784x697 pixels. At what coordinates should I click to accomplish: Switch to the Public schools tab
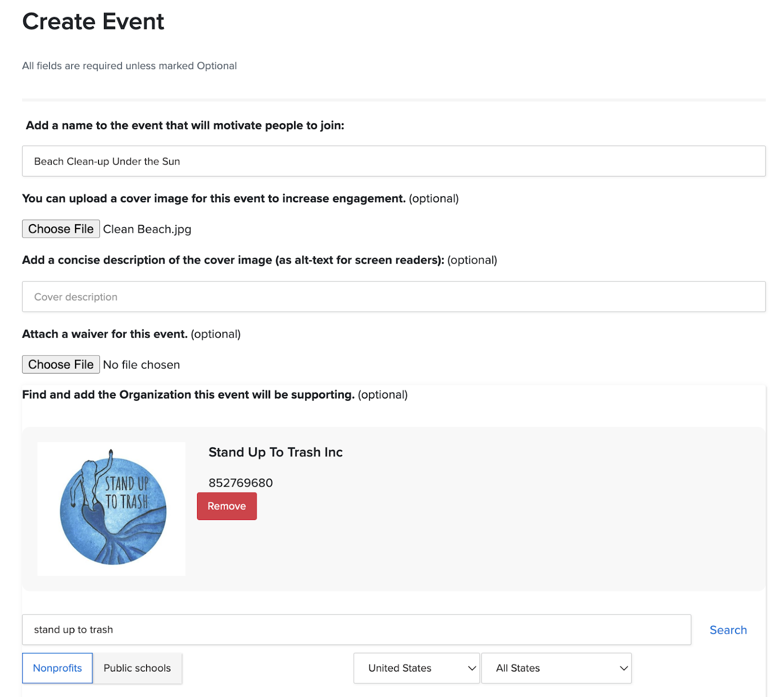[137, 668]
